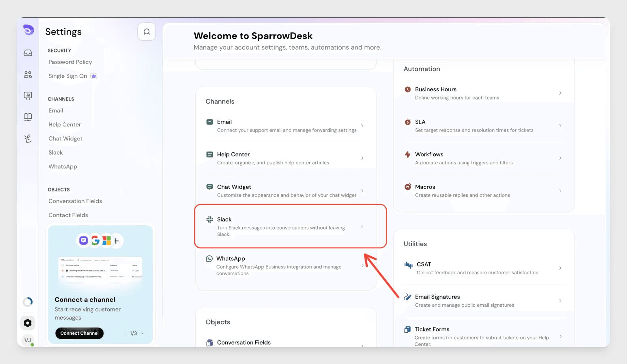Click the AI sparrow icon in left rail
This screenshot has width=627, height=364.
28,139
